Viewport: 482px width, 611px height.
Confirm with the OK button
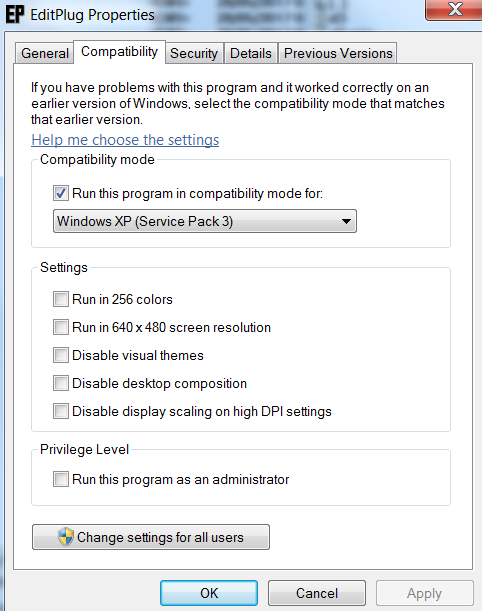[x=209, y=593]
